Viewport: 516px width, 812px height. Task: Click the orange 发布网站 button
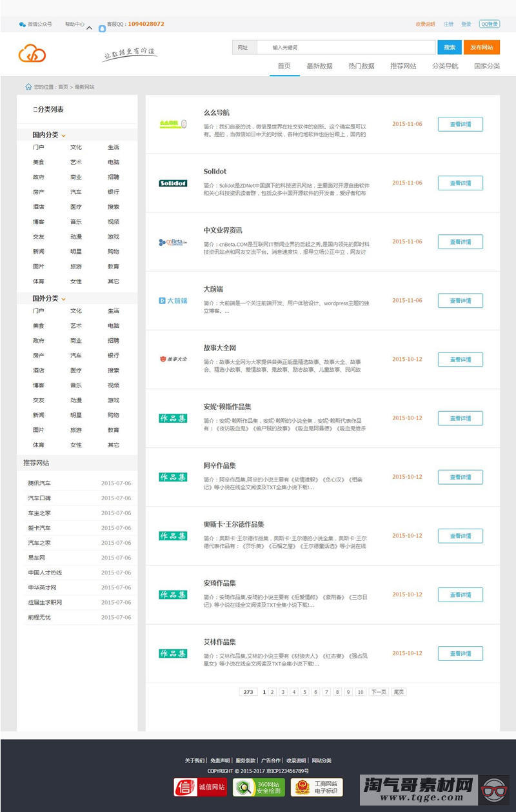482,47
